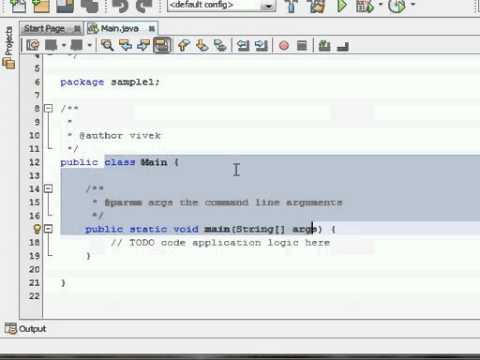480x360 pixels.
Task: Open the Output panel at bottom
Action: (x=25, y=329)
